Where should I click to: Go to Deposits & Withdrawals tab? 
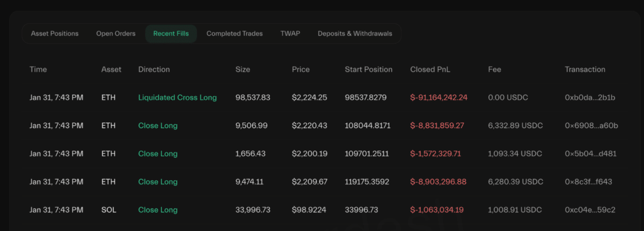(x=355, y=34)
